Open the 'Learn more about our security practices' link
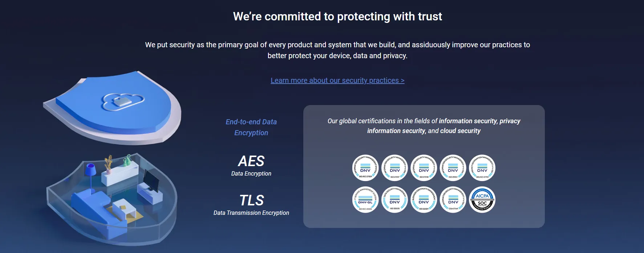 337,80
